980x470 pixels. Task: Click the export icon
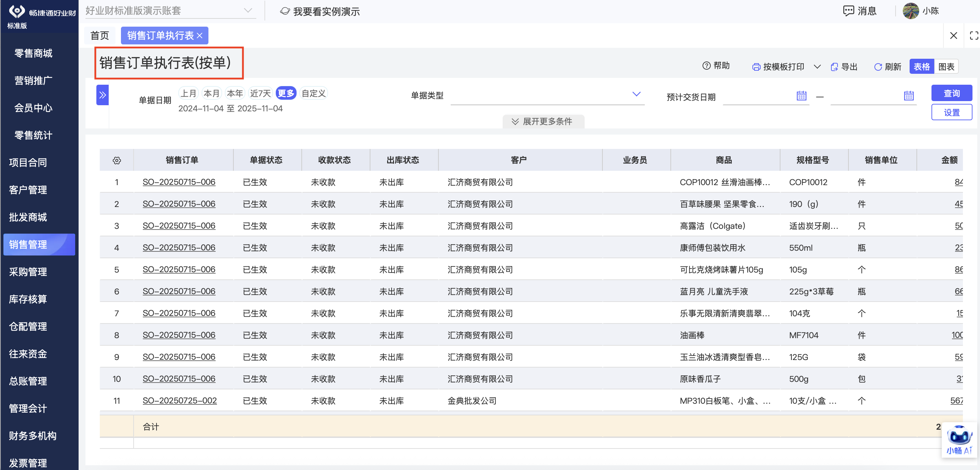click(x=834, y=67)
